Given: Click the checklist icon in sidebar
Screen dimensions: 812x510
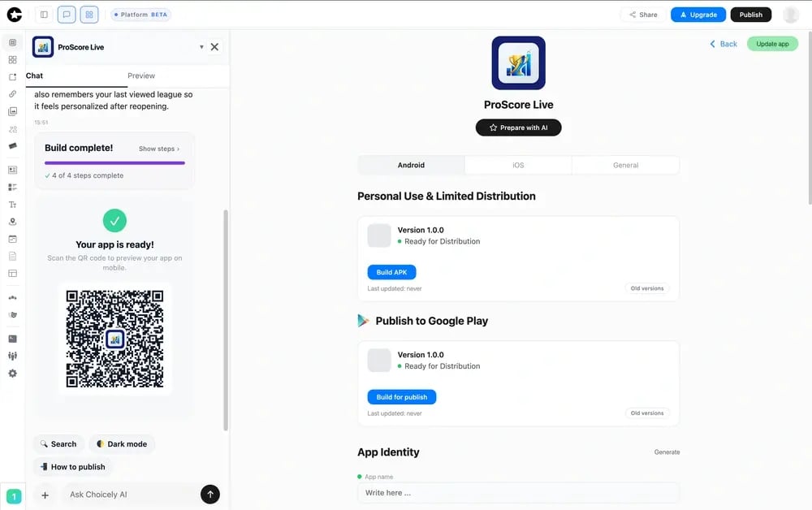Looking at the screenshot, I should (x=12, y=187).
